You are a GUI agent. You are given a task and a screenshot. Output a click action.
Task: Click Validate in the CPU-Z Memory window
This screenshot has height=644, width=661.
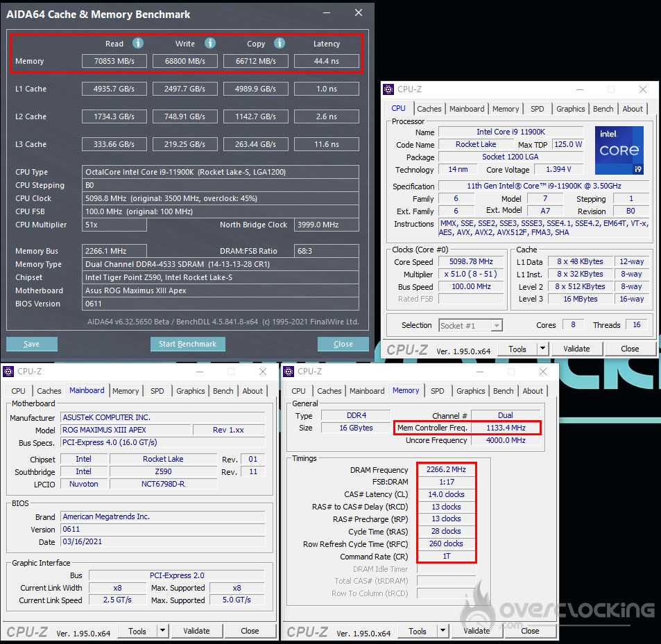(477, 631)
